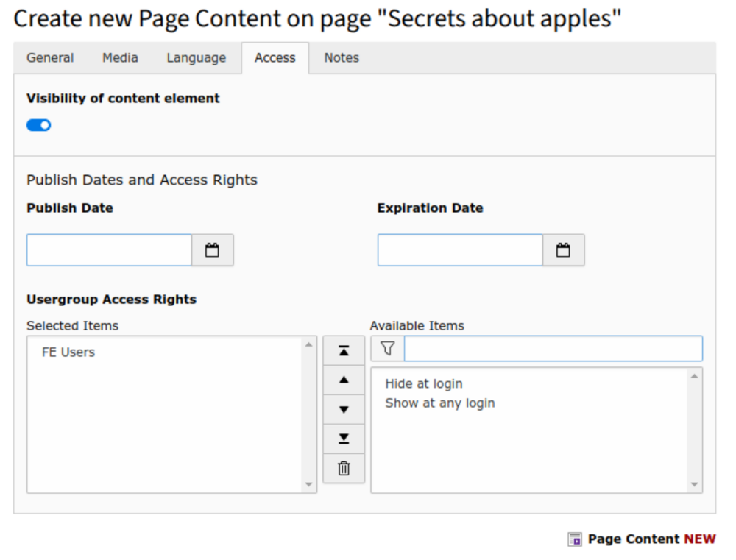Screen dimensions: 736x560
Task: Move selected item down one position
Action: [x=344, y=409]
